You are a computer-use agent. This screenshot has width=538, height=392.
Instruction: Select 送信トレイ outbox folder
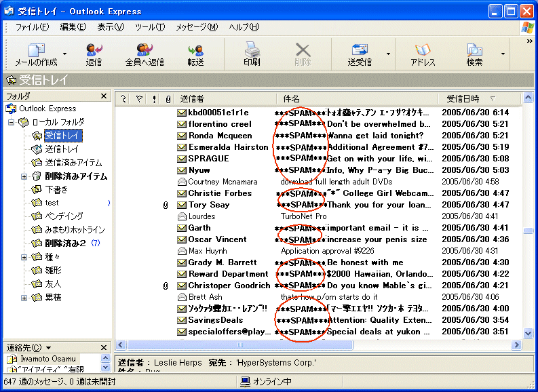click(62, 149)
